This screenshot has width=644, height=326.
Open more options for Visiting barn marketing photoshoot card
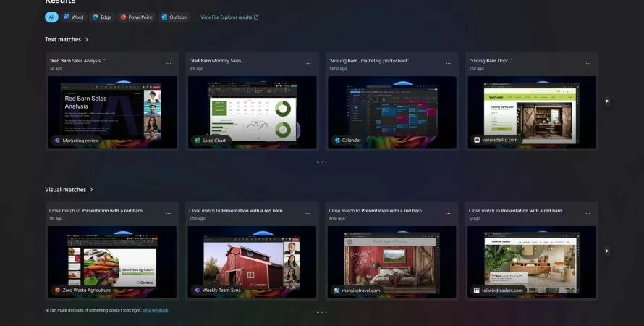pos(449,64)
